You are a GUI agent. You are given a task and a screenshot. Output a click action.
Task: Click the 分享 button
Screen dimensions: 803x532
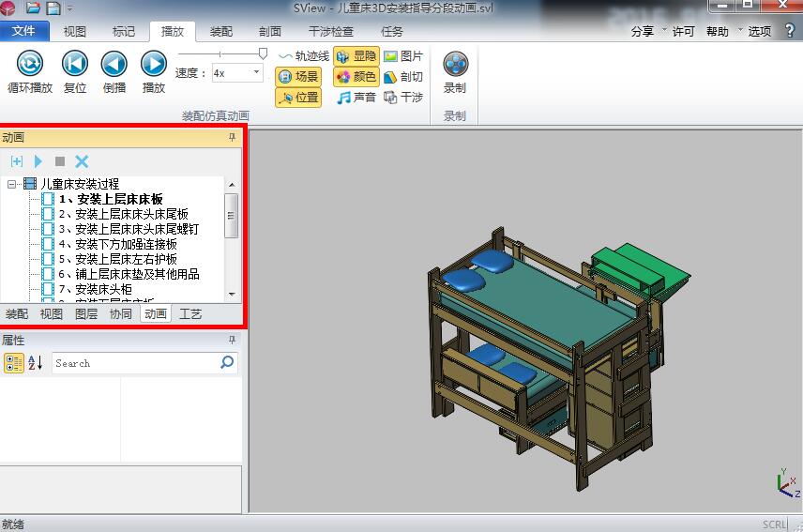[x=643, y=32]
